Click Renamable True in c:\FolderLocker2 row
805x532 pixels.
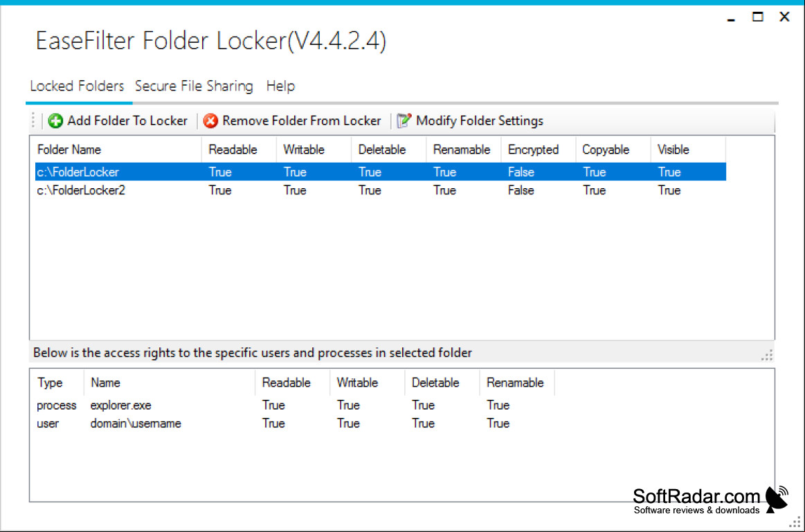tap(444, 190)
